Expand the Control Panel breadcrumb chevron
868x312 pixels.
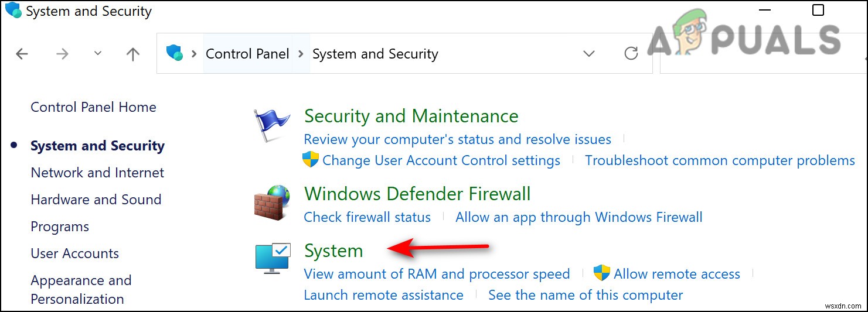coord(301,54)
